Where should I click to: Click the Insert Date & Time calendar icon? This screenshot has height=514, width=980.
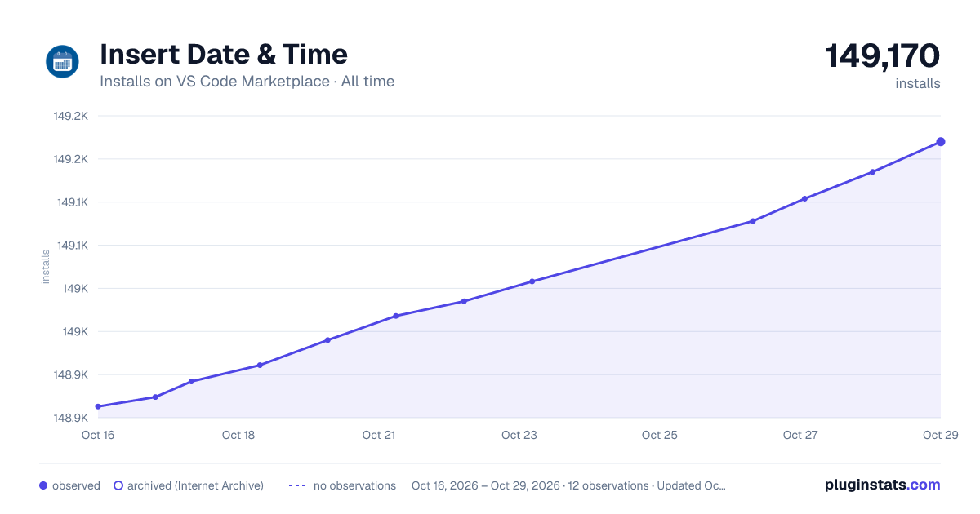point(62,62)
